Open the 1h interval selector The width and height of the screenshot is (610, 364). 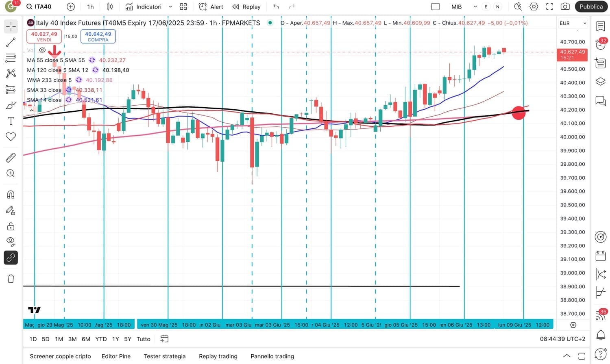(x=90, y=6)
